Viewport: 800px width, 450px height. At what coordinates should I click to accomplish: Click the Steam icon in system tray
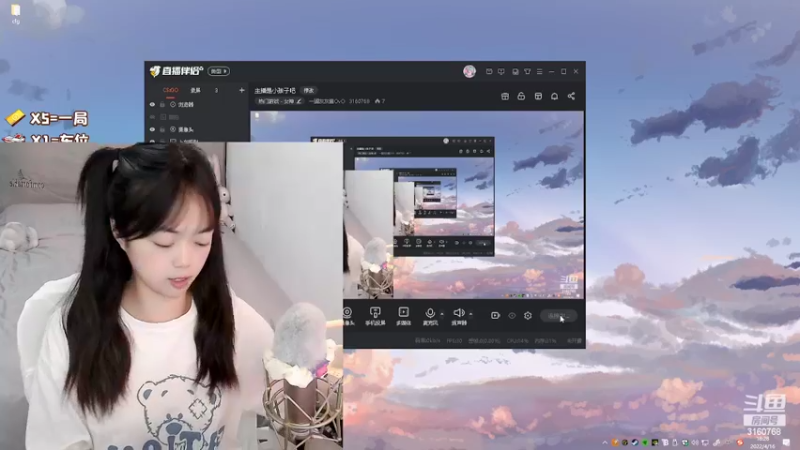pos(635,442)
